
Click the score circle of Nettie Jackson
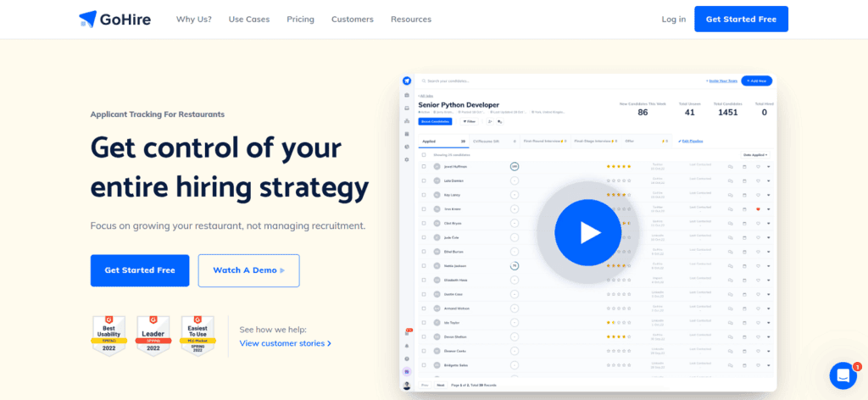click(515, 265)
